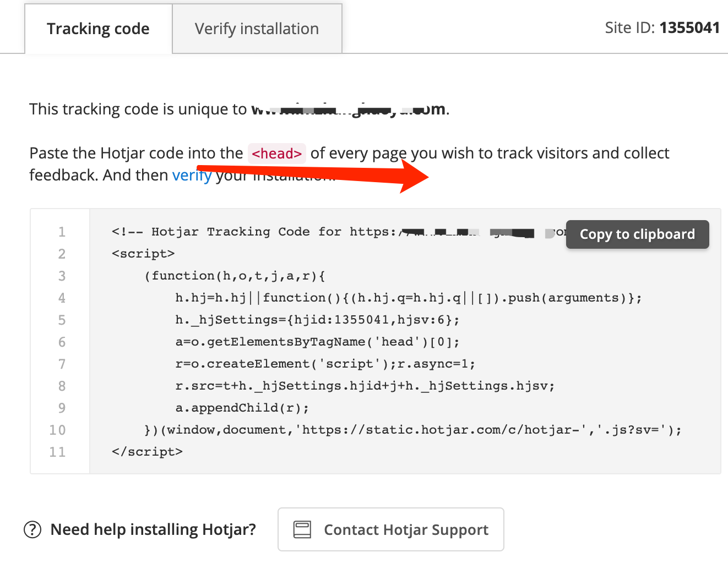728x569 pixels.
Task: Click the question mark help icon
Action: tap(32, 529)
